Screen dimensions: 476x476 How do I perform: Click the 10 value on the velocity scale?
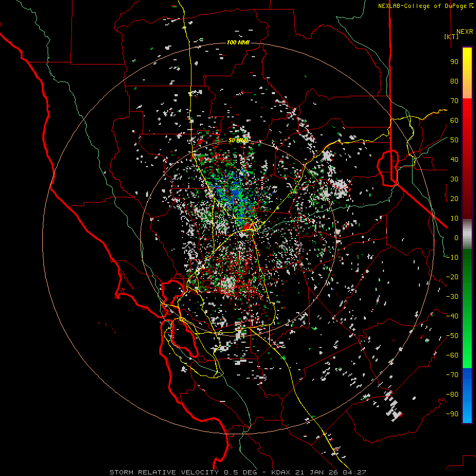coord(454,218)
